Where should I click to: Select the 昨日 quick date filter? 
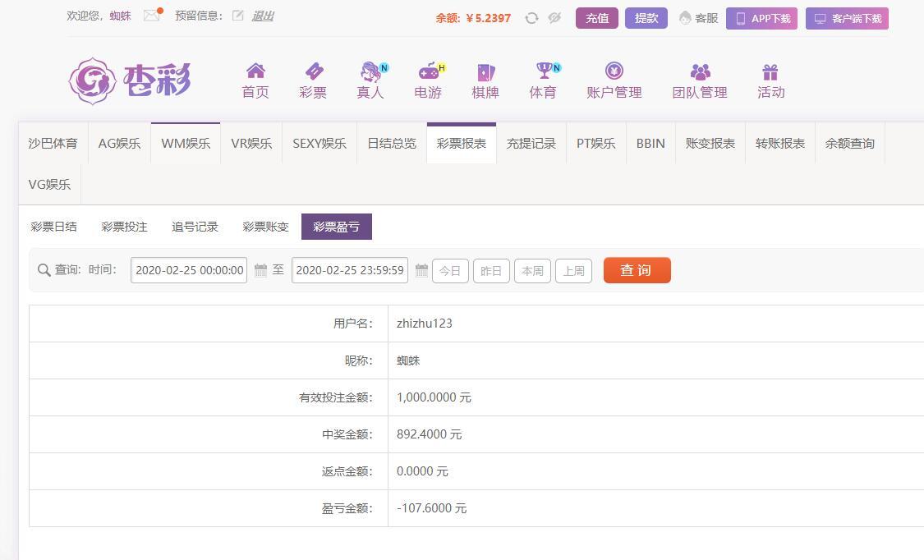coord(491,271)
